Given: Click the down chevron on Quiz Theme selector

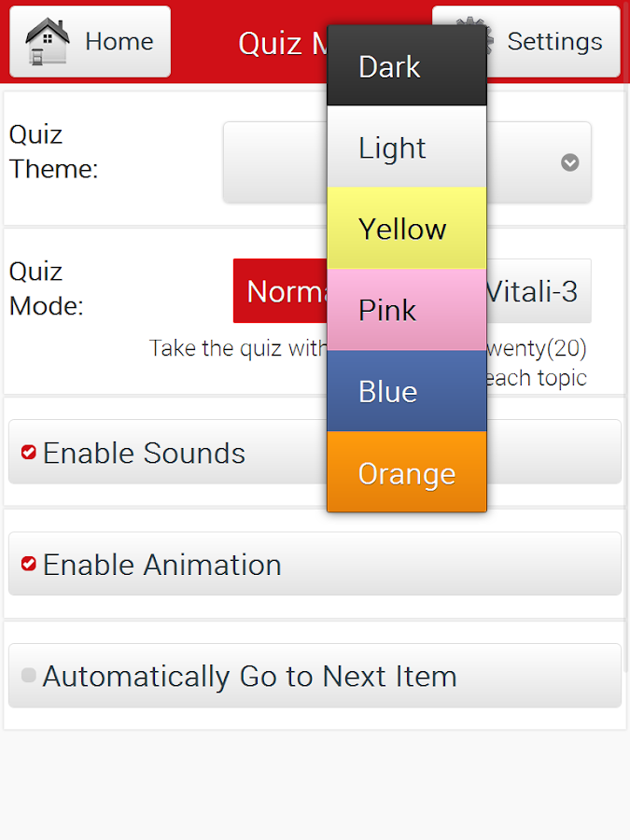Looking at the screenshot, I should point(569,162).
